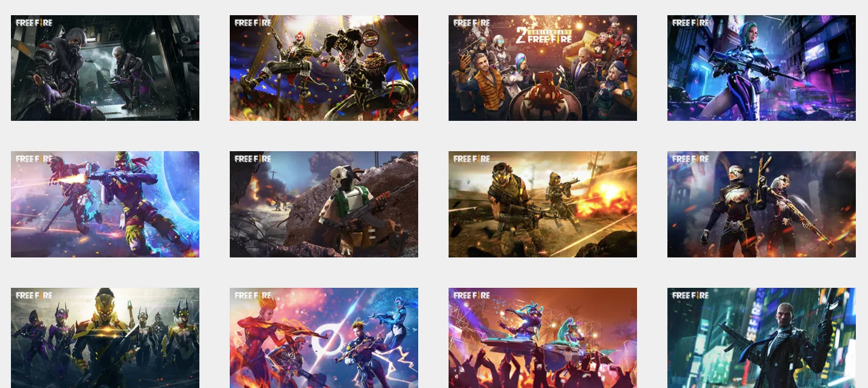Image resolution: width=868 pixels, height=388 pixels.
Task: Open the golden armored squad wallpaper
Action: pyautogui.click(x=105, y=338)
